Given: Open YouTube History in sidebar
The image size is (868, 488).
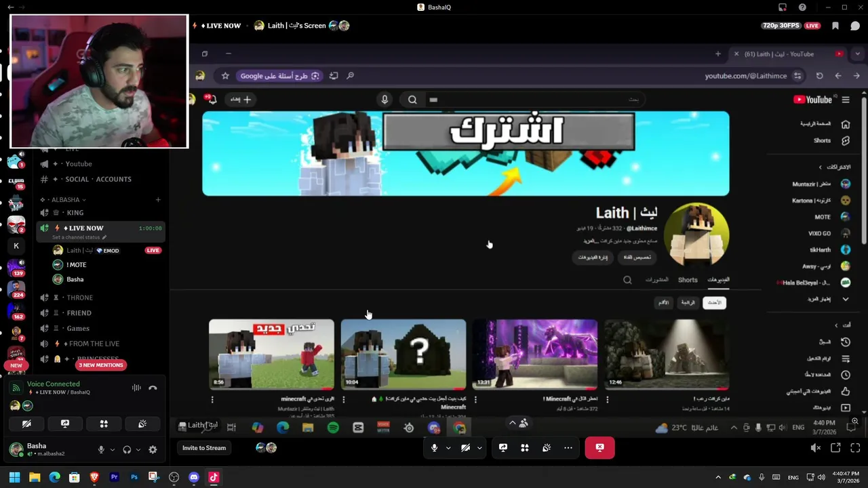Looking at the screenshot, I should point(846,342).
